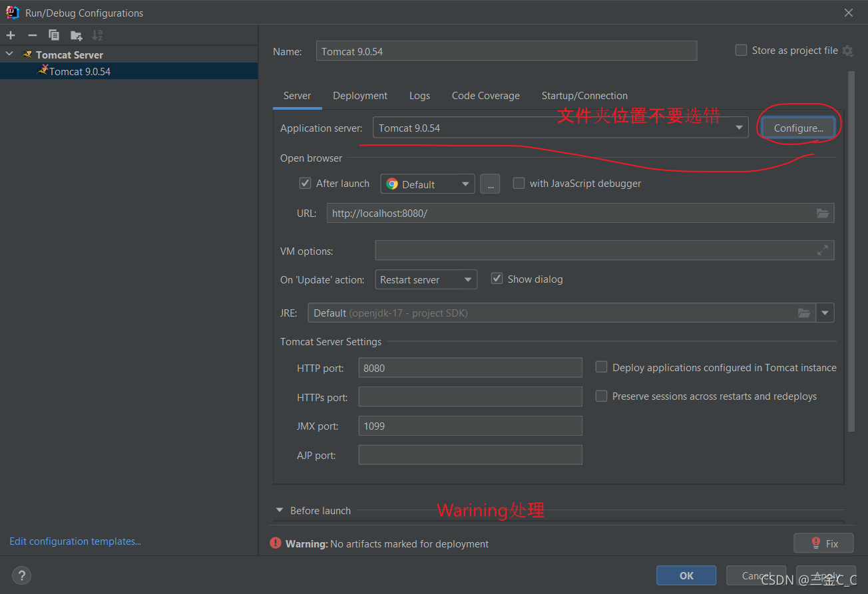Click browser ellipsis browse button
The height and width of the screenshot is (594, 868).
point(490,184)
